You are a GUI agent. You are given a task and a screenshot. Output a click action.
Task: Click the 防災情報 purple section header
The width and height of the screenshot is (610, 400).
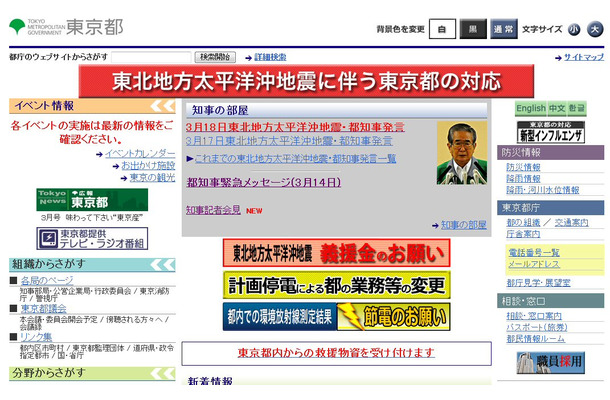click(x=550, y=153)
